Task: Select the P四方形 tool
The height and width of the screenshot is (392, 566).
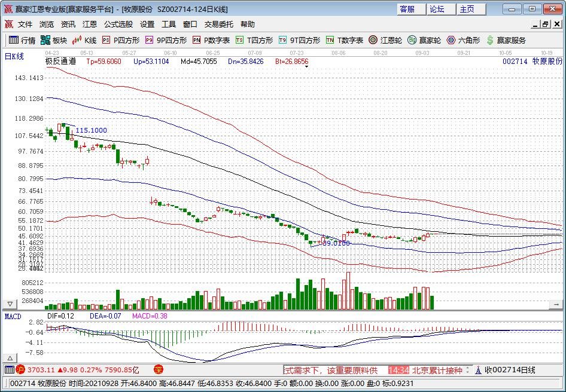Action: coord(121,40)
